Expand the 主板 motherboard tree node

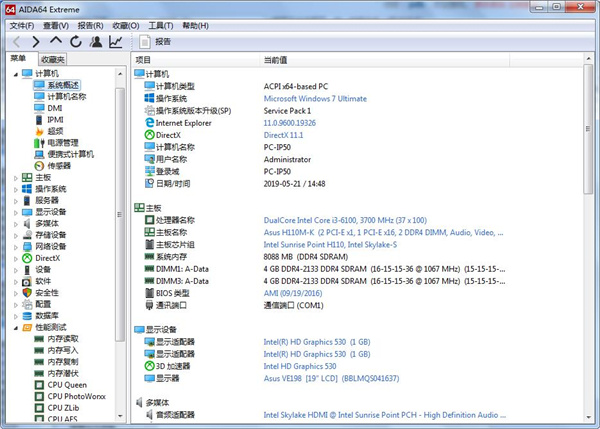(x=15, y=177)
